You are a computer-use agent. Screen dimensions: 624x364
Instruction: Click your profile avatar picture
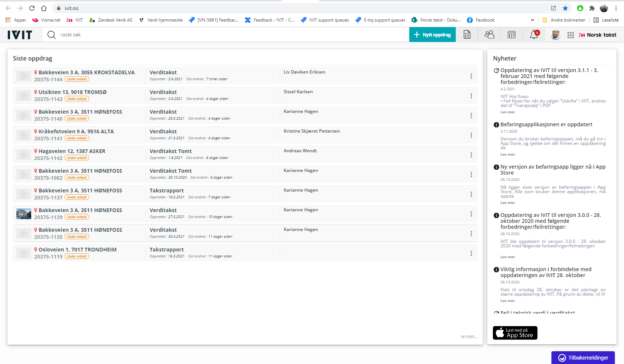(x=555, y=35)
